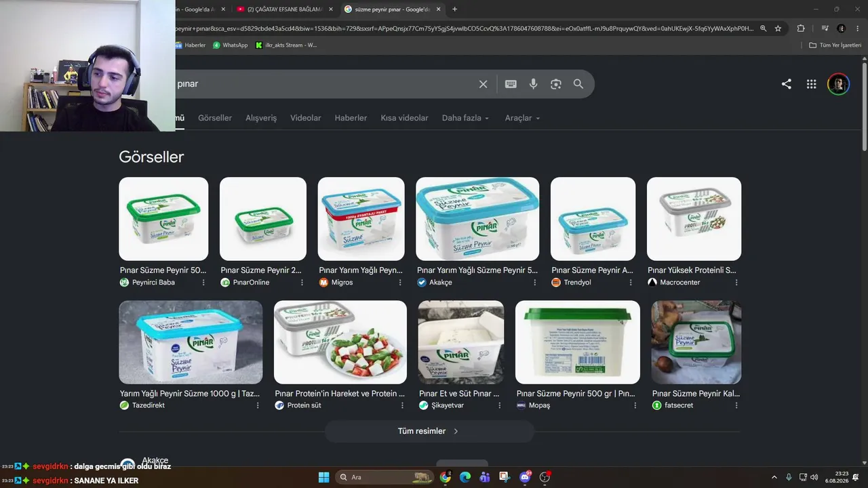Bookmark this page with the star icon

778,28
